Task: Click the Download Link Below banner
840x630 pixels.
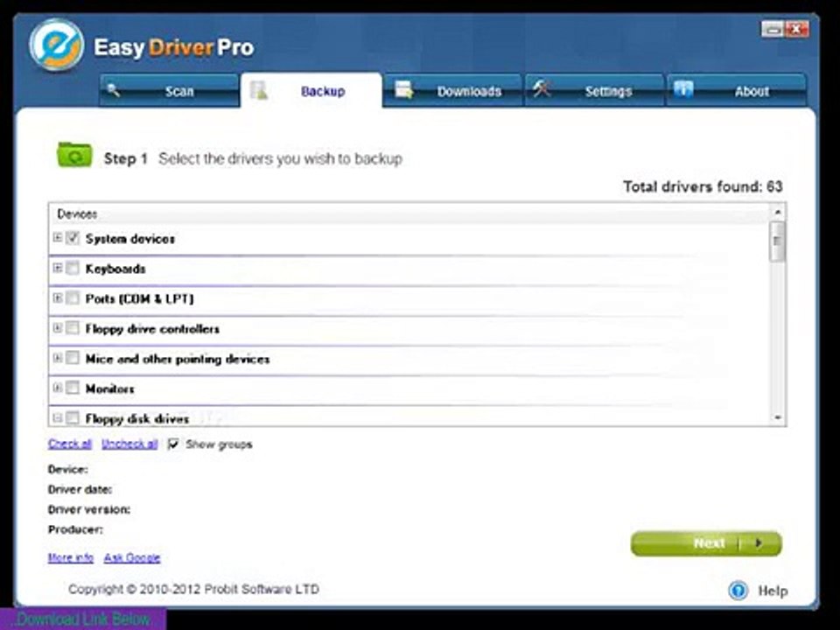Action: click(x=83, y=619)
